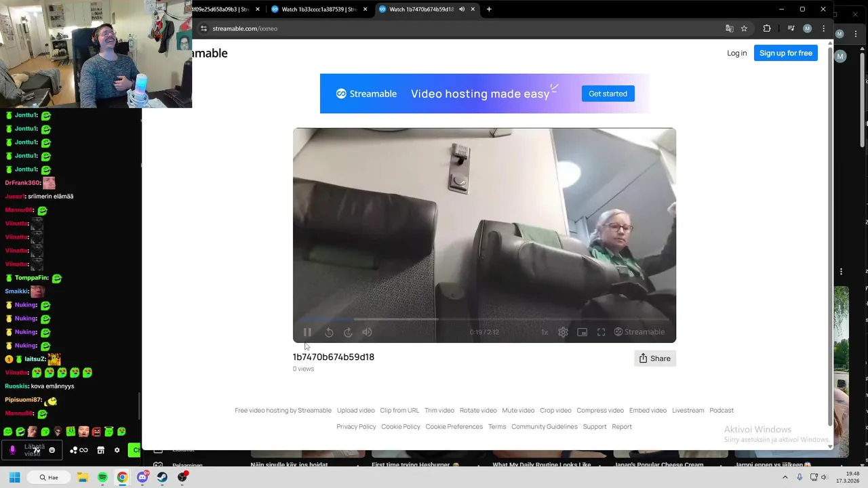Open Spotify from the taskbar

(x=102, y=477)
